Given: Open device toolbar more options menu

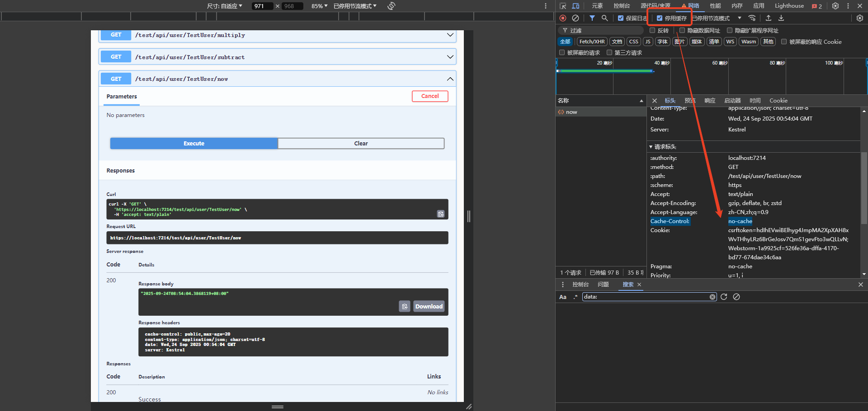Looking at the screenshot, I should coord(546,6).
